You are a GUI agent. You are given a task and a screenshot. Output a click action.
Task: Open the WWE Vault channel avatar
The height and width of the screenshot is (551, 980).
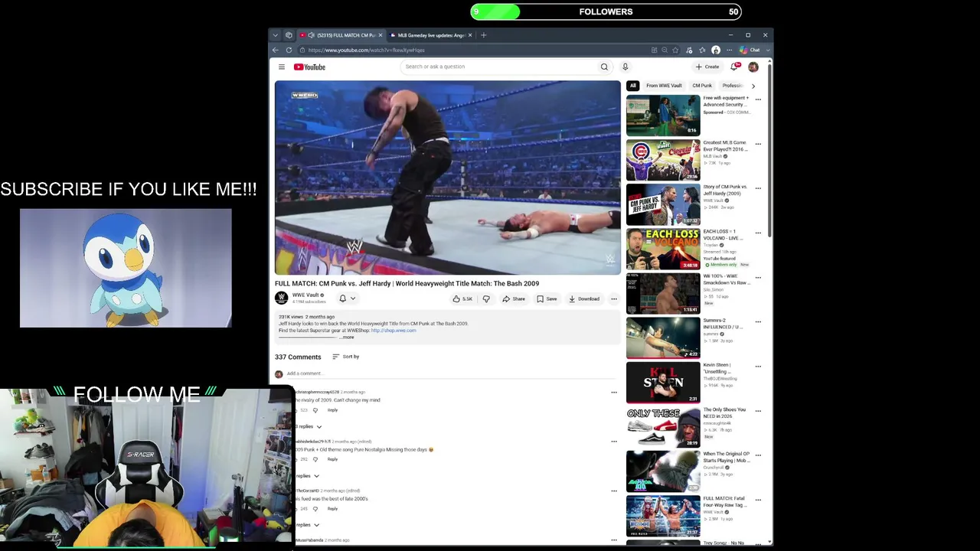(x=282, y=298)
